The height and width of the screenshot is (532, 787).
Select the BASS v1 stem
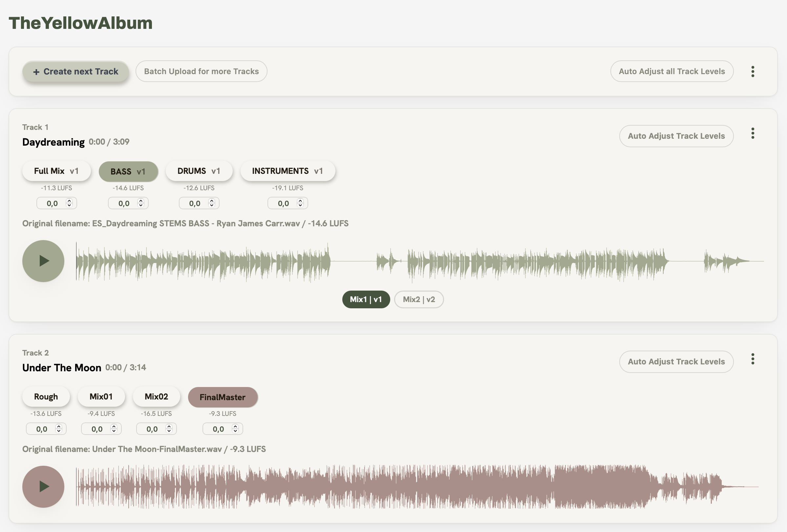point(128,172)
